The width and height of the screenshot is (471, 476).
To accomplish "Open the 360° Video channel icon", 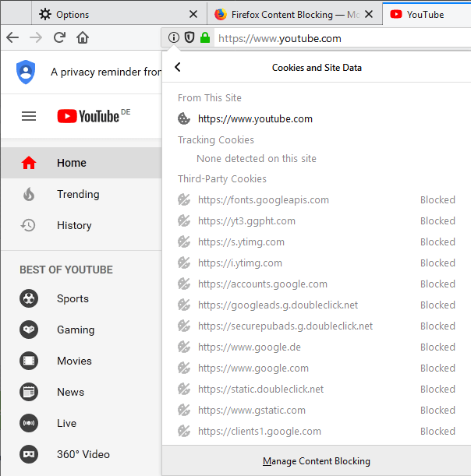I will click(29, 454).
